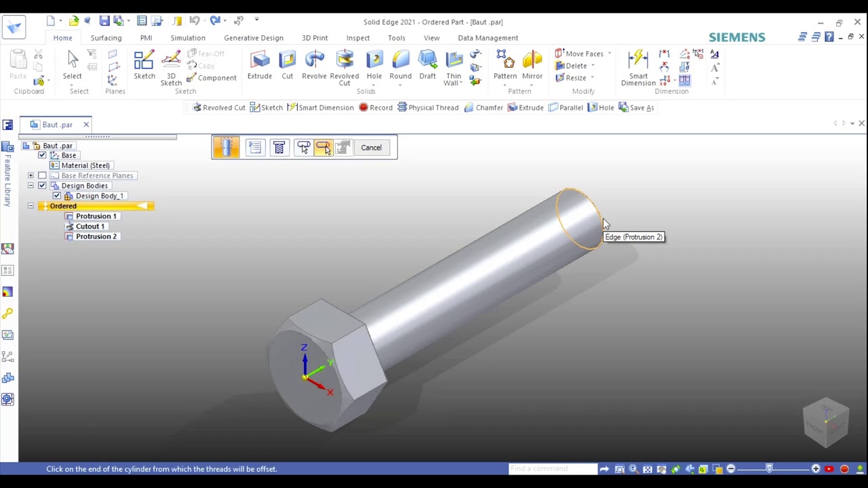Click Record in the custom toolbar
Screen dimensions: 868x488
pos(376,108)
